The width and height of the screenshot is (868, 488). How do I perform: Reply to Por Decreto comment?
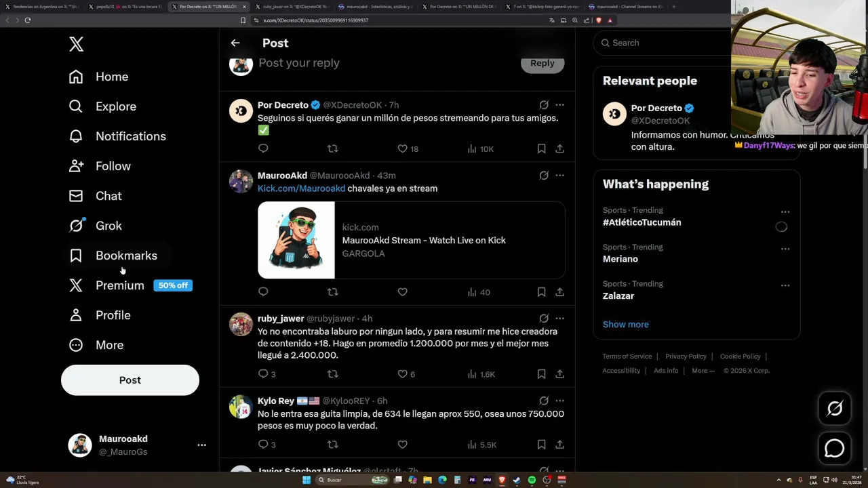pyautogui.click(x=263, y=148)
